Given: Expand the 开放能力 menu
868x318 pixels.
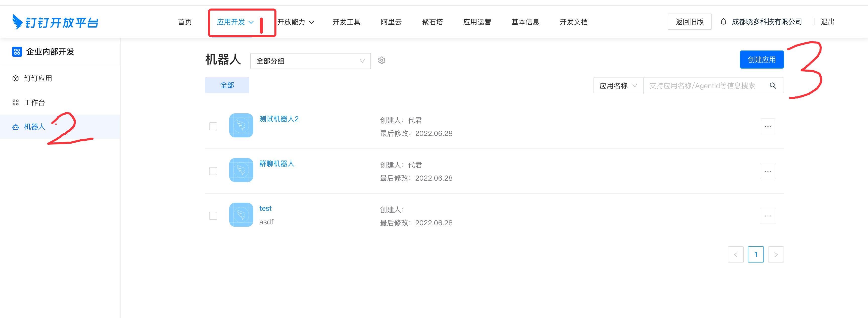Looking at the screenshot, I should (296, 22).
